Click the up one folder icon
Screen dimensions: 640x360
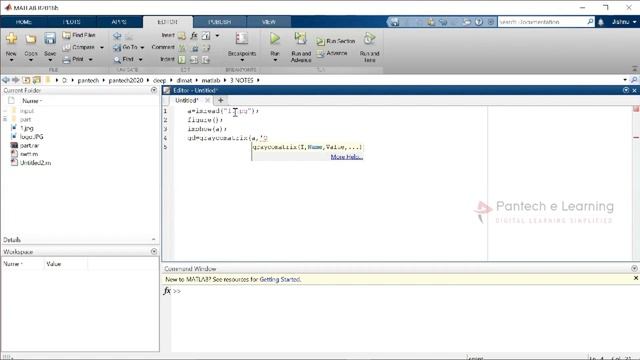[x=26, y=80]
